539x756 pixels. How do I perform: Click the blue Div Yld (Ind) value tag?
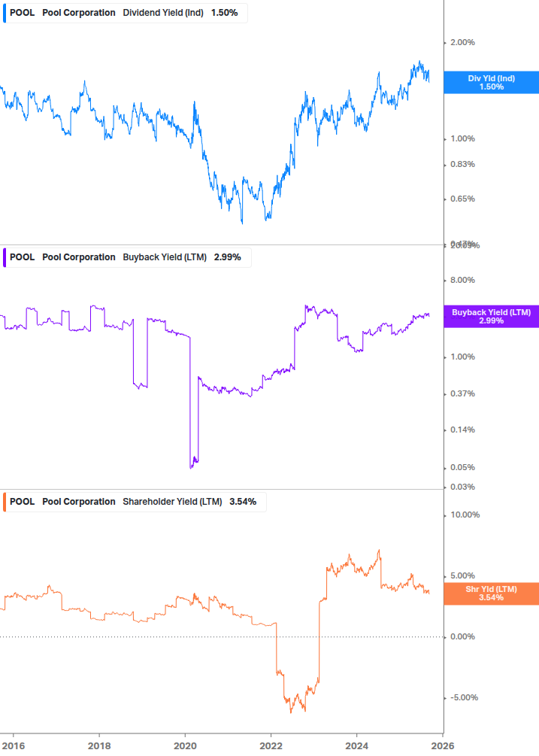491,82
